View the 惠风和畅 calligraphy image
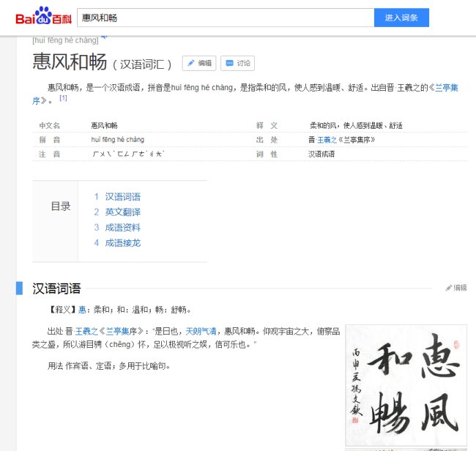 click(406, 385)
